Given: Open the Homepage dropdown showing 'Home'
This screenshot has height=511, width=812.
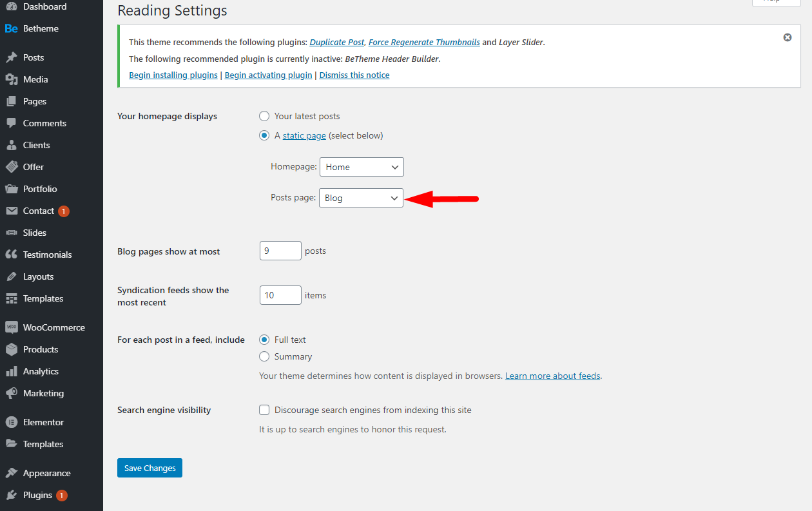Looking at the screenshot, I should pos(362,167).
